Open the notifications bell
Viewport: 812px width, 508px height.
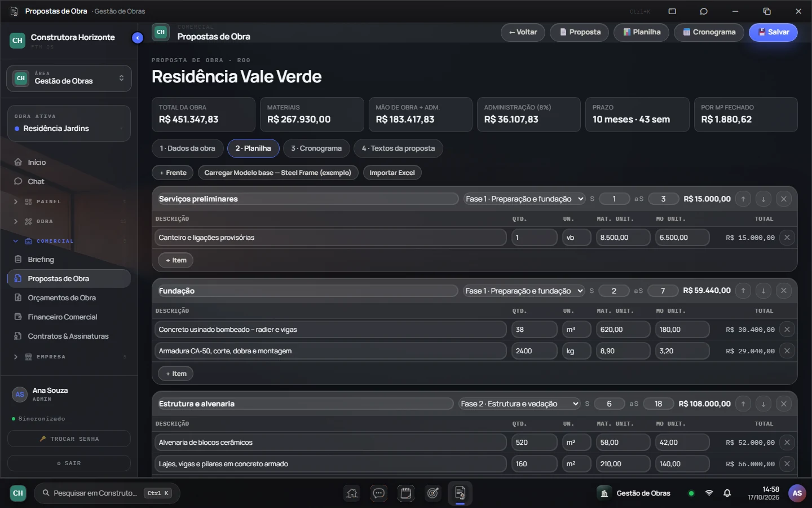[727, 493]
